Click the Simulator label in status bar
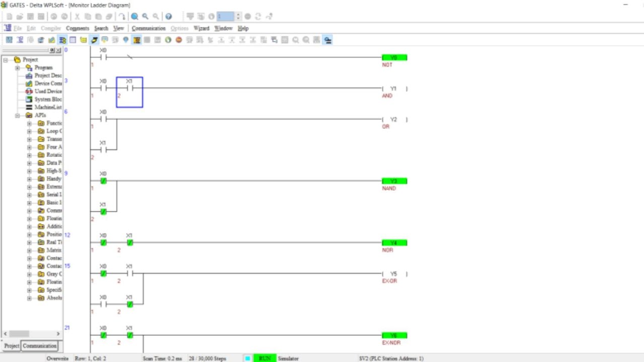644x362 pixels. (x=288, y=358)
